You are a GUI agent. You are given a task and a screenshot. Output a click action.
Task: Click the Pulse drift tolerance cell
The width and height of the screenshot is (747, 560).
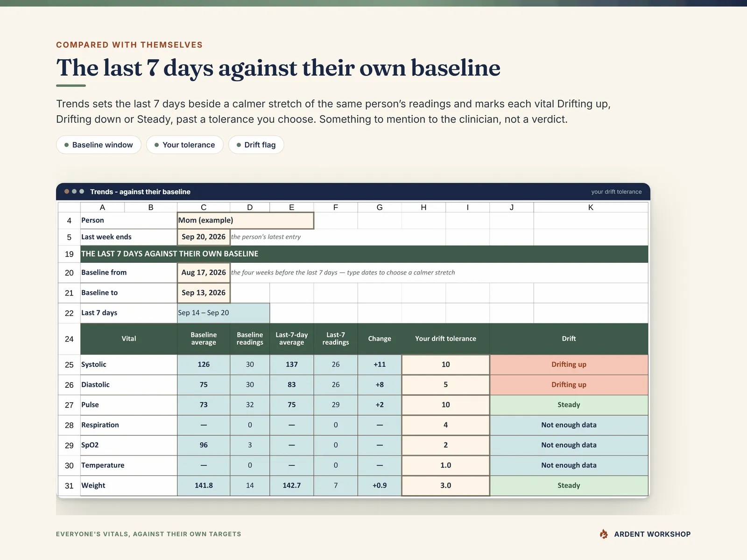[x=445, y=405]
